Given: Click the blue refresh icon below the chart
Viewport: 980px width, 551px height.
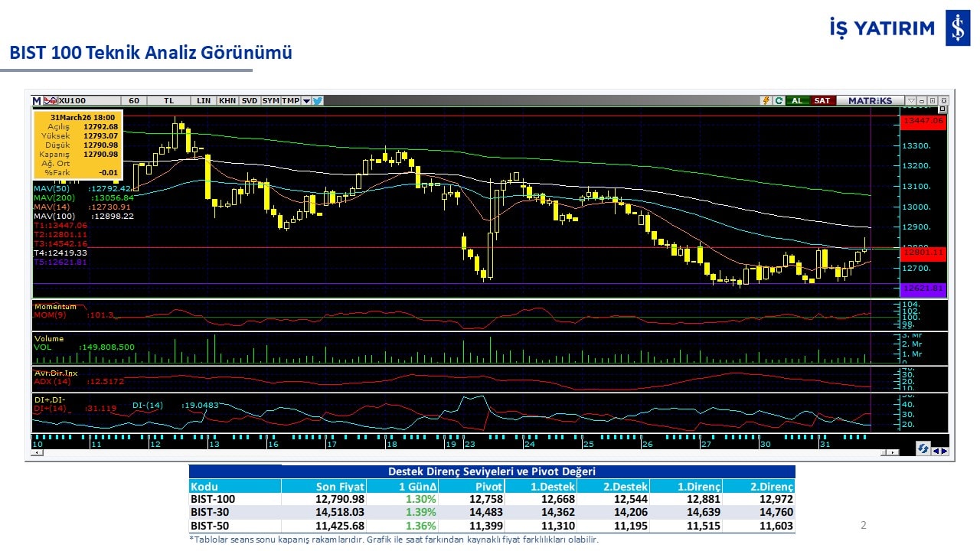Looking at the screenshot, I should (923, 449).
